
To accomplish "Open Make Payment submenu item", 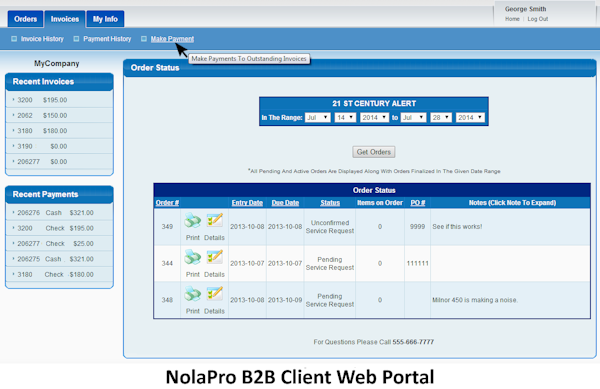I will coord(172,39).
